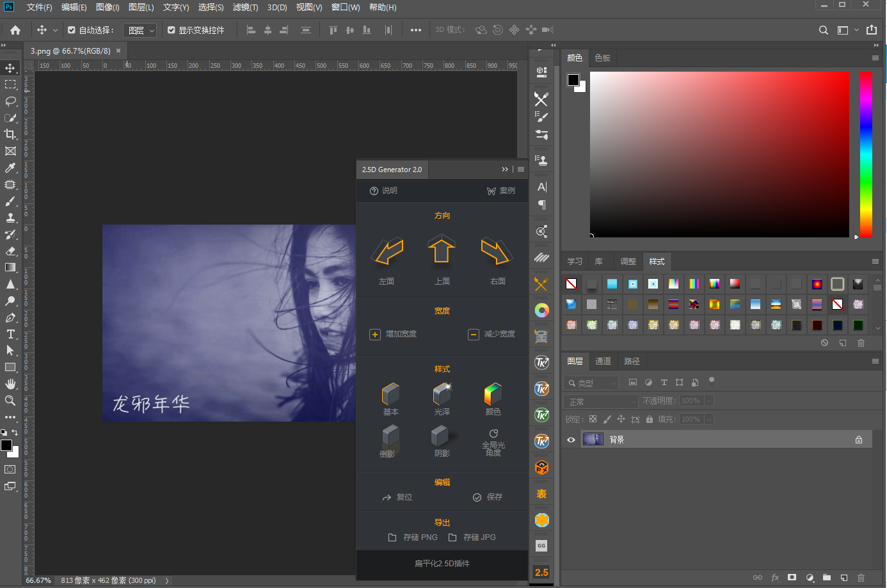Switch to the 色板 tab
Viewport: 887px width, 588px height.
602,58
